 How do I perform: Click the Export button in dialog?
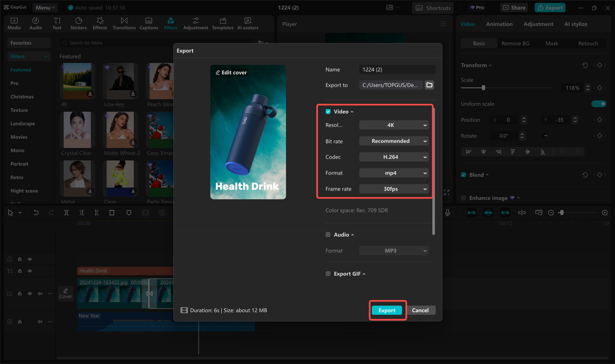tap(387, 310)
